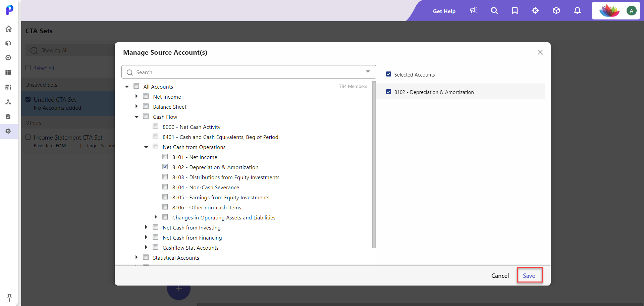This screenshot has height=306, width=644.
Task: Check the Net Income parent checkbox
Action: click(x=146, y=96)
